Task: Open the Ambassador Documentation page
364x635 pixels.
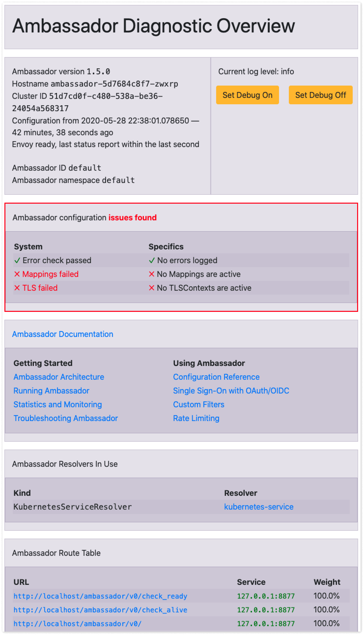Action: [x=62, y=334]
